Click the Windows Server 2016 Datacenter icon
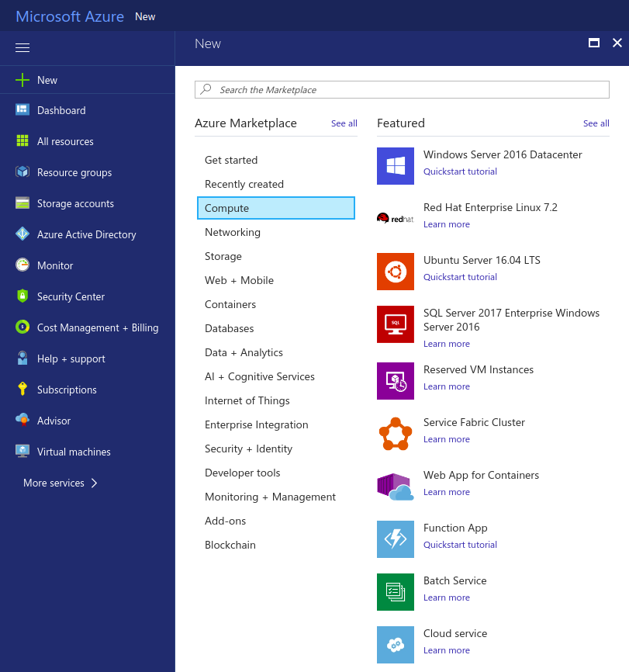The image size is (629, 672). 395,166
